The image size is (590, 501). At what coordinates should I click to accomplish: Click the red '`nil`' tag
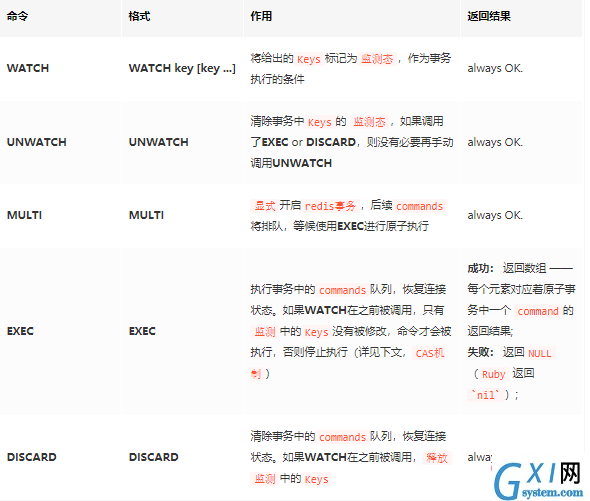pos(485,395)
